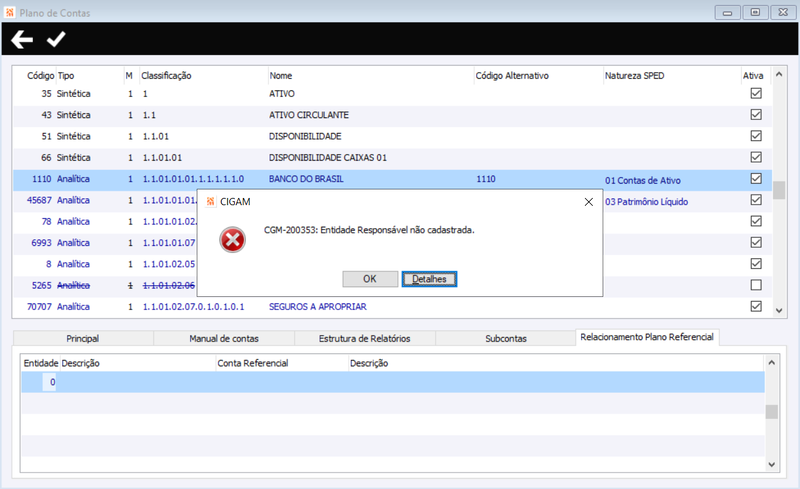Click the Conta Referencial column header
The width and height of the screenshot is (800, 489).
253,363
